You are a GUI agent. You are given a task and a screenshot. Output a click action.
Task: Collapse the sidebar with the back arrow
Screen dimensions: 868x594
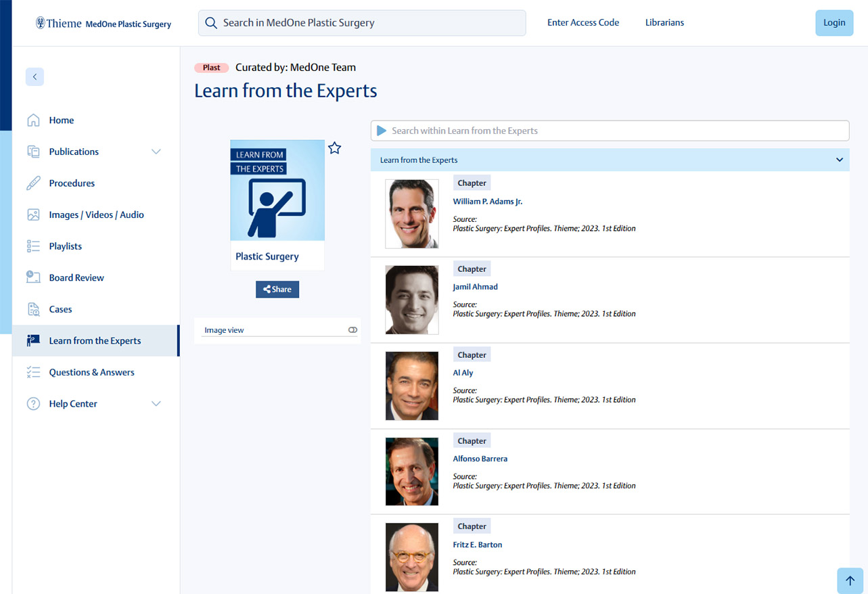35,76
